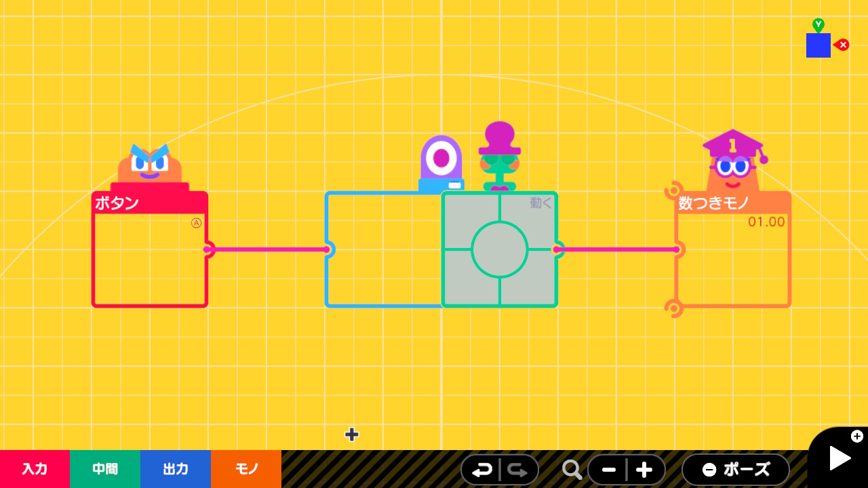Click the 数つきモノ middle input port
The width and height of the screenshot is (868, 488).
click(677, 249)
